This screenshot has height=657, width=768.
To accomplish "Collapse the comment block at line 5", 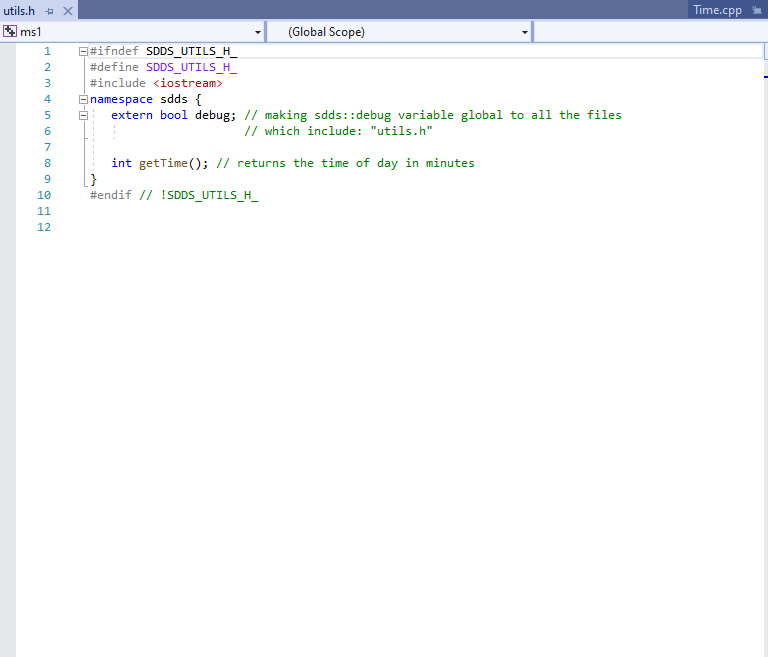I will [83, 116].
